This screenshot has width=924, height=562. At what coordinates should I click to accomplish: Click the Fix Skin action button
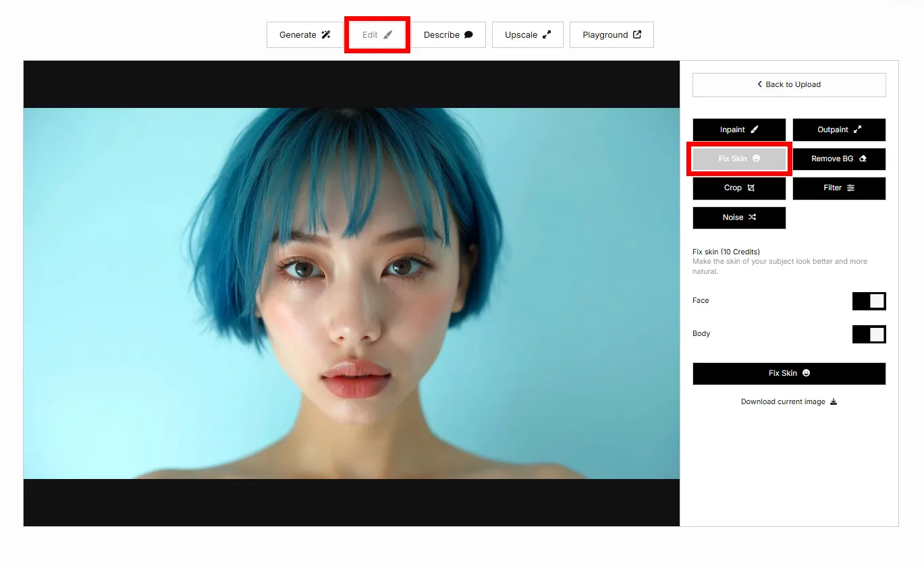click(788, 373)
